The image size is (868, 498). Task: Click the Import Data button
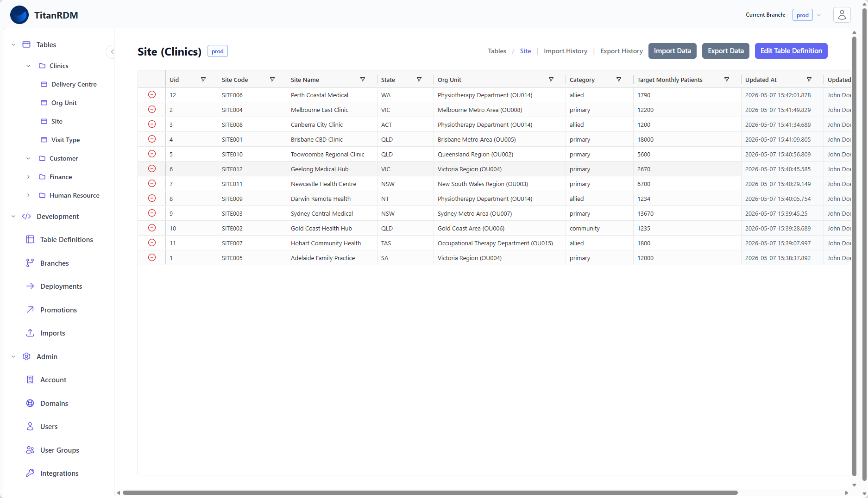(x=672, y=51)
